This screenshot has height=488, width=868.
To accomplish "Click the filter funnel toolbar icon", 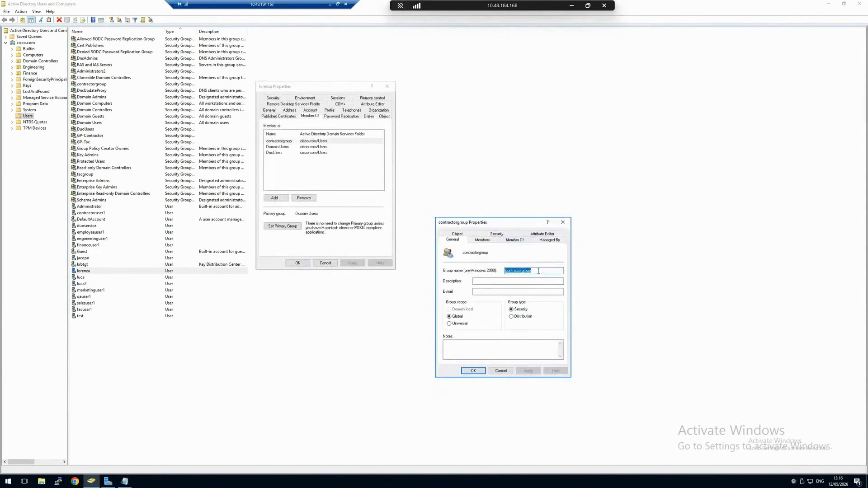I will [x=135, y=20].
